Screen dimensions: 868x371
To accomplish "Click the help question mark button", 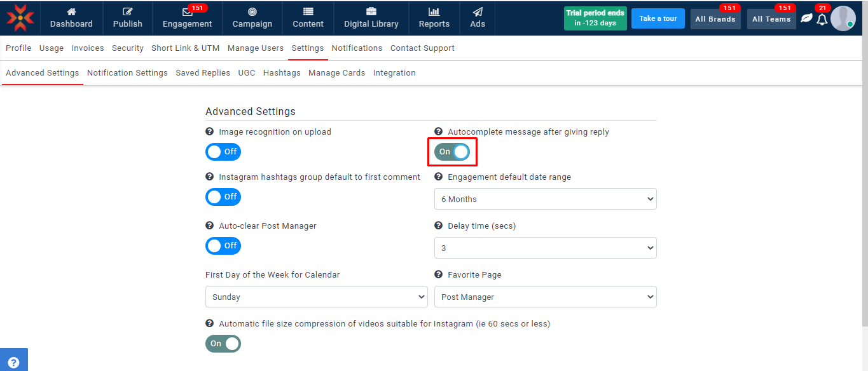I will 13,362.
